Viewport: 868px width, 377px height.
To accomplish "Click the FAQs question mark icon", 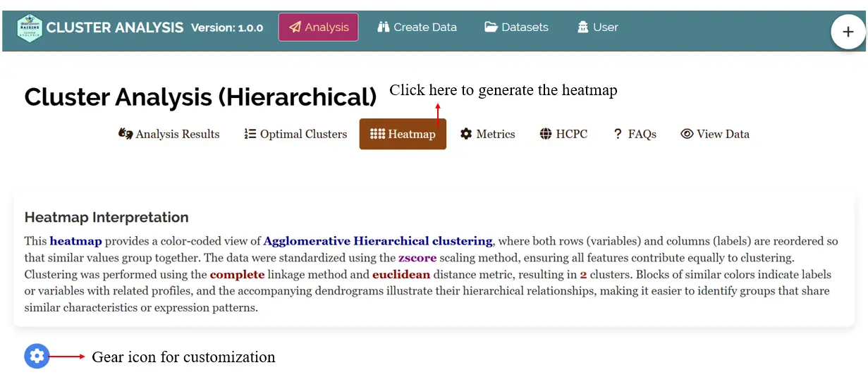I will [x=618, y=134].
